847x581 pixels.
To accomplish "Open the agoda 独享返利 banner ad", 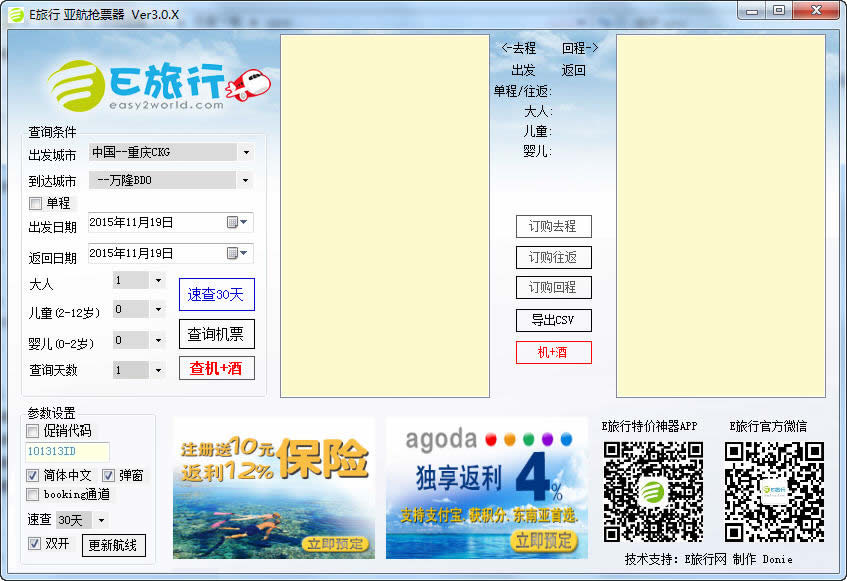I will [487, 488].
